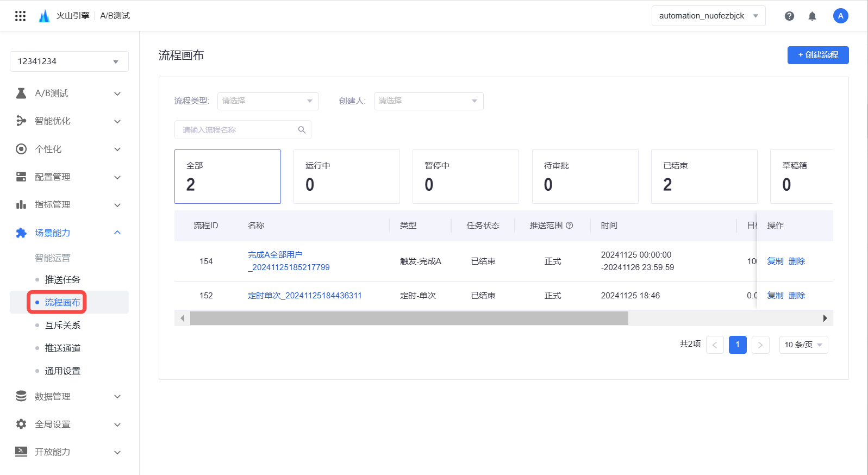The image size is (868, 475).
Task: Expand the A/B测试 menu chevron
Action: [x=117, y=93]
